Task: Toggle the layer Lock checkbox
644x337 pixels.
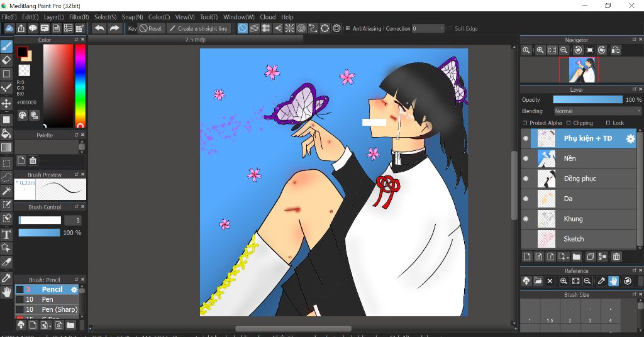Action: click(608, 123)
